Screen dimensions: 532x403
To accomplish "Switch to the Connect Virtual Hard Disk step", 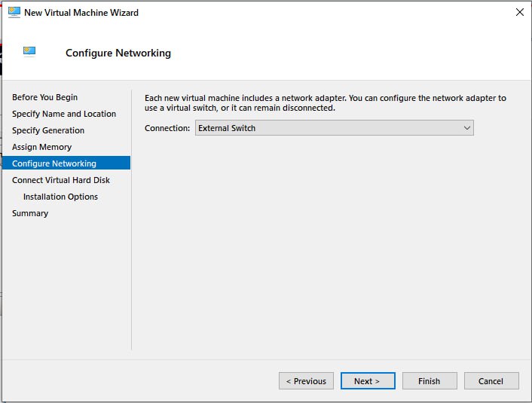I will tap(61, 180).
